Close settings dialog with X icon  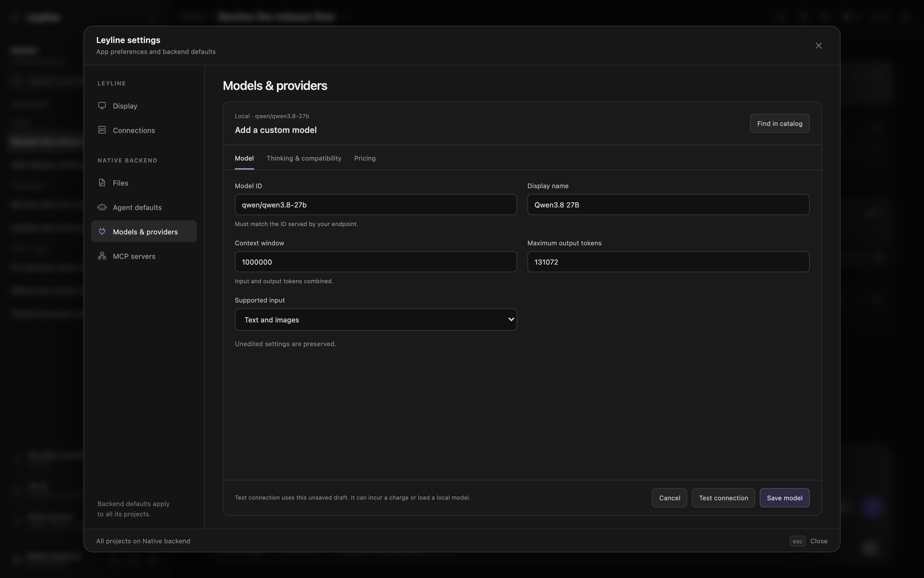click(x=819, y=46)
